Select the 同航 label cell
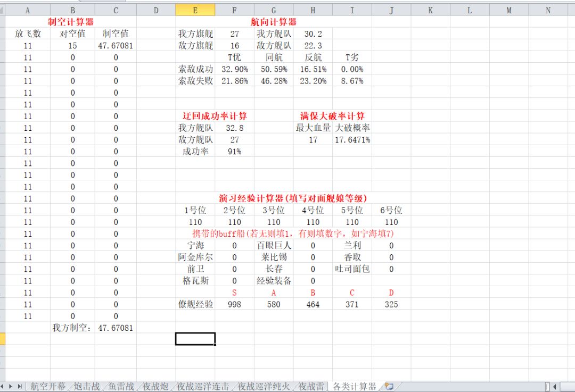575x392 pixels. pos(274,57)
